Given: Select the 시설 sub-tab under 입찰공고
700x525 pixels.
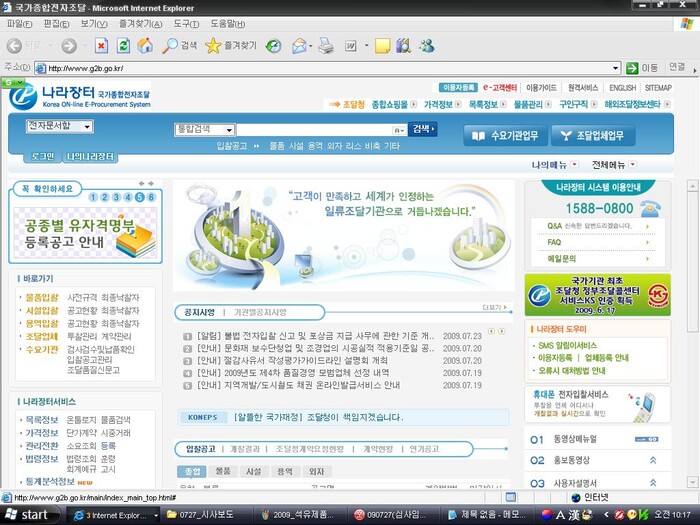Looking at the screenshot, I should click(x=253, y=471).
